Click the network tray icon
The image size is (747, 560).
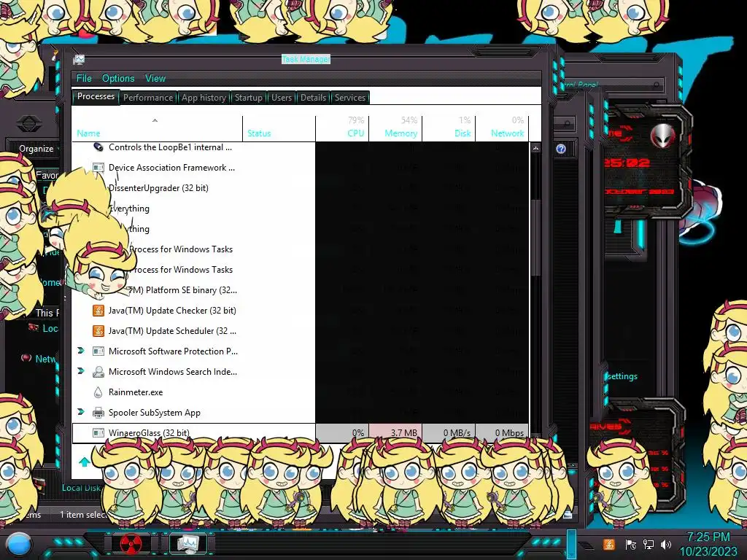tap(648, 544)
